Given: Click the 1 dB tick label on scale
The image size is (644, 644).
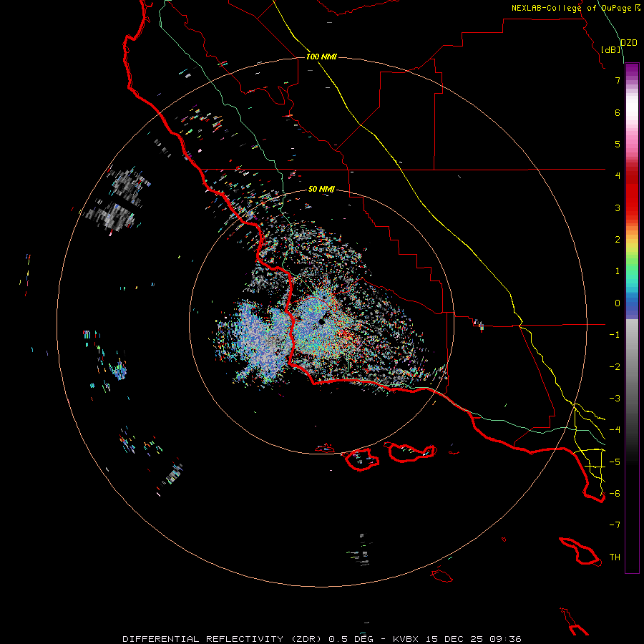Looking at the screenshot, I should tap(618, 271).
